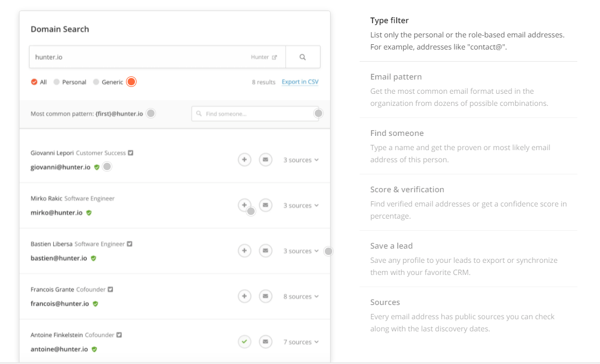
Task: Click the search magnifier button
Action: pos(303,57)
